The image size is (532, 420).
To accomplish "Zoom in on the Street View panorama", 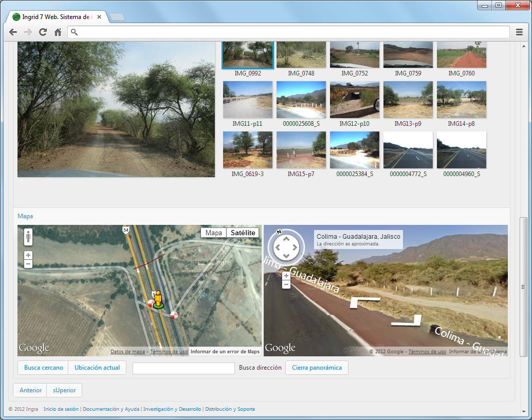I will [286, 276].
